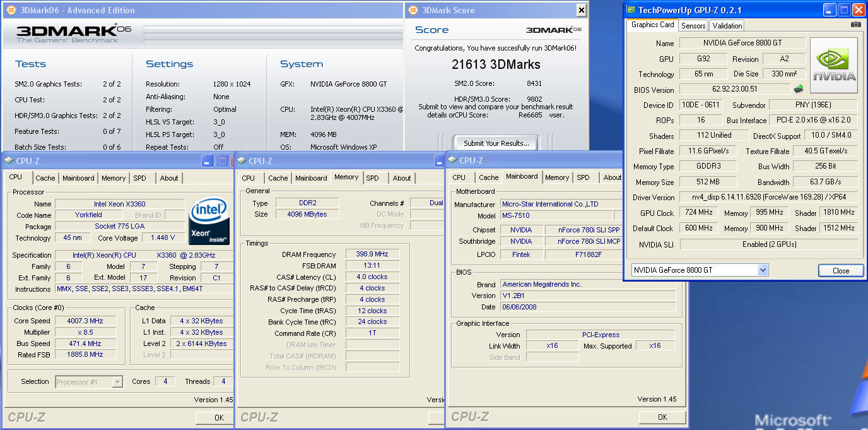
Task: Close the GPU-Z window via red X
Action: pos(858,9)
